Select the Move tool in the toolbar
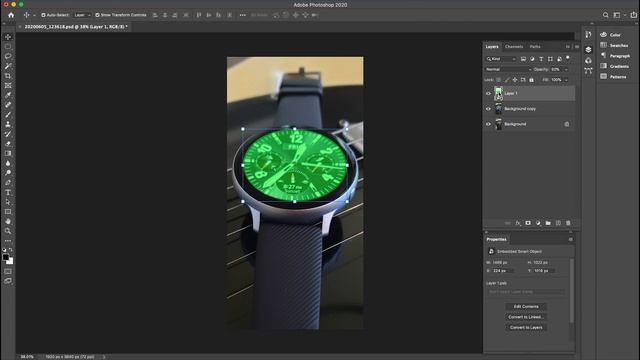This screenshot has height=360, width=640. coord(8,37)
